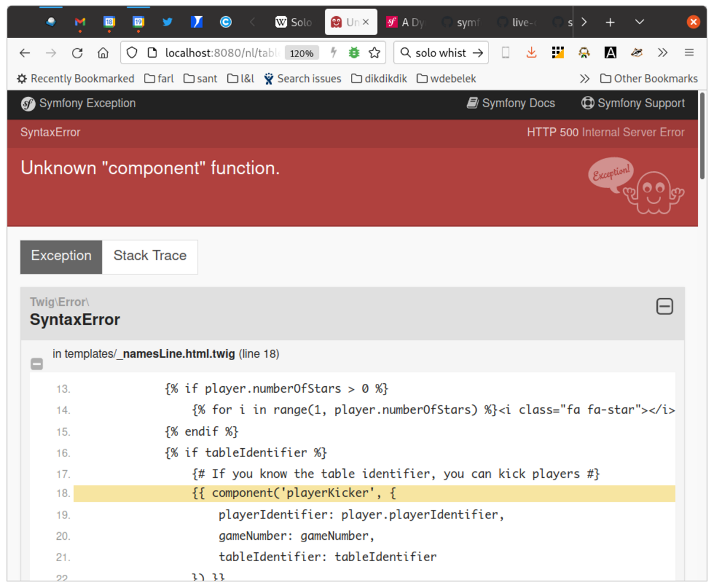Show tracking protection shield info

(132, 53)
